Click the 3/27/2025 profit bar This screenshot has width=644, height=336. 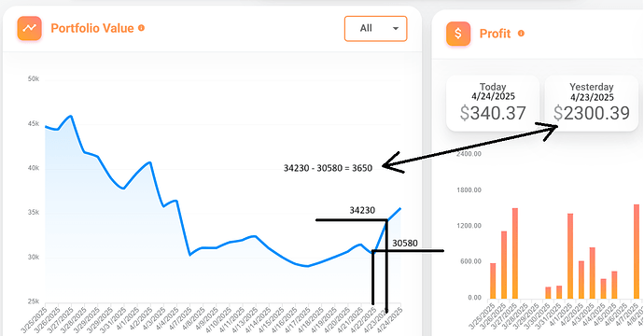[x=515, y=254]
